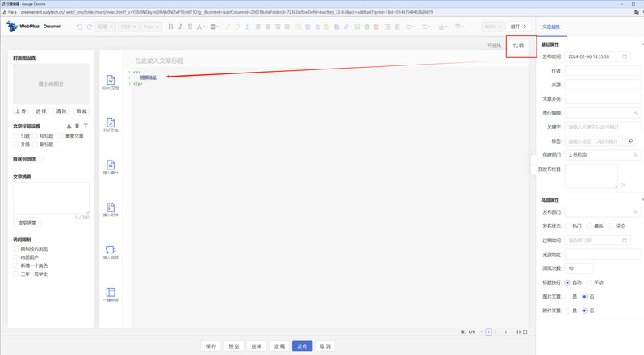Screen dimensions: 644x355
Task: Check the 三年一班学生 checkbox
Action: click(15, 274)
